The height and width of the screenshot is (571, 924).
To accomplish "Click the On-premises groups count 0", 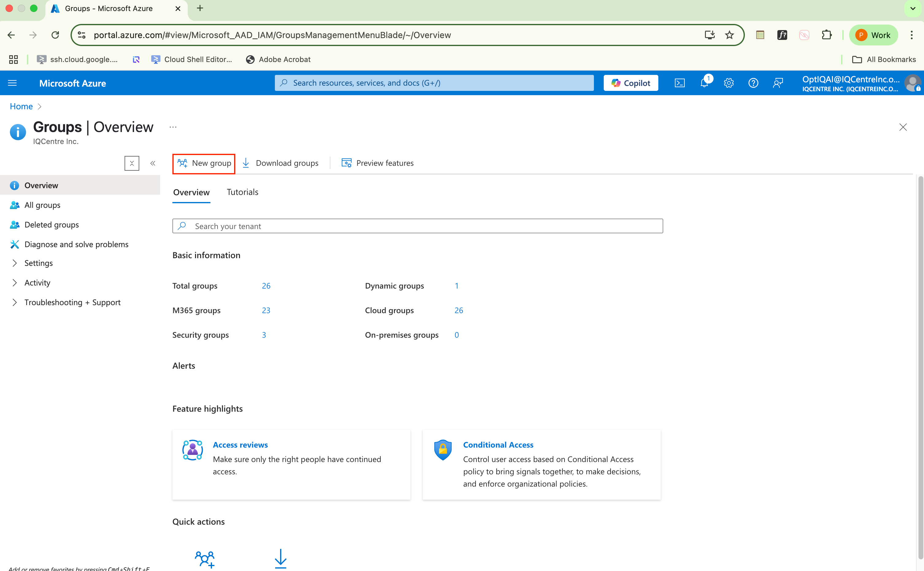I will click(x=456, y=335).
